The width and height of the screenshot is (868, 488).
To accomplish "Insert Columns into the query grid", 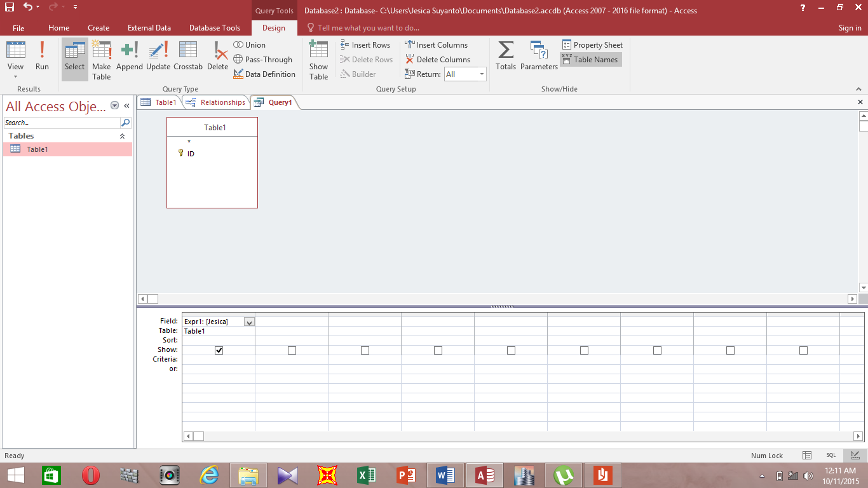I will [437, 45].
